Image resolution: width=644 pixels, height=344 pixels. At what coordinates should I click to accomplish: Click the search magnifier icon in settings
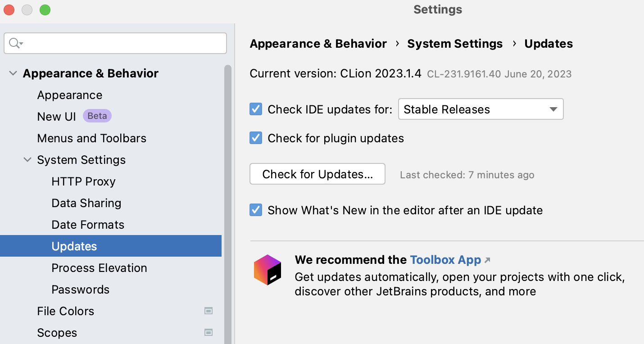(14, 43)
